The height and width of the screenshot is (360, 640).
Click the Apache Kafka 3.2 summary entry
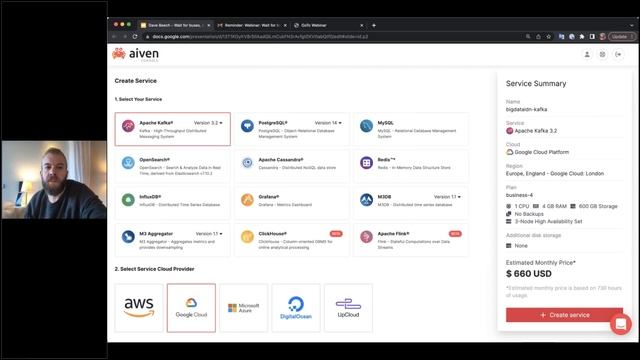point(531,131)
